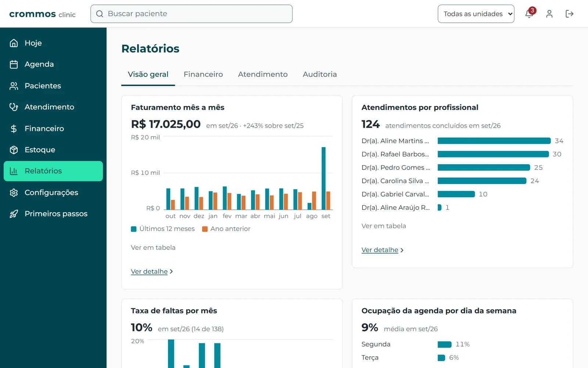Screen dimensions: 588x368
Task: Open Pacientes in the sidebar
Action: pyautogui.click(x=53, y=86)
